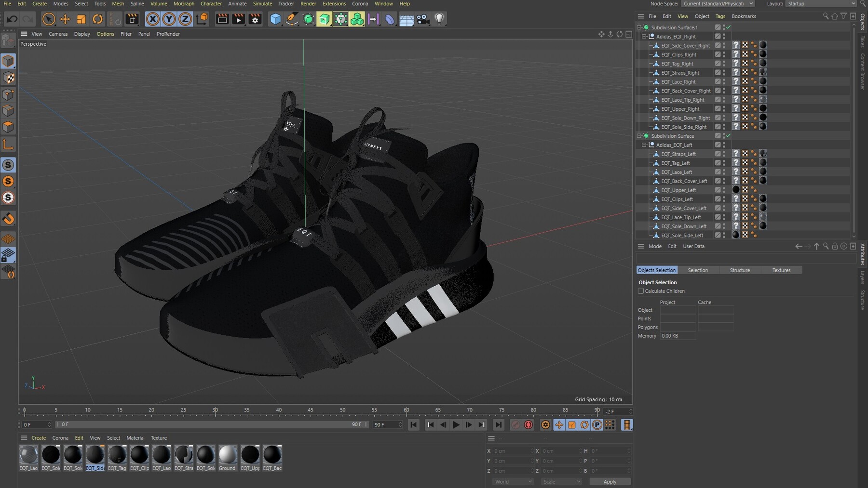The width and height of the screenshot is (868, 488).
Task: Open the World coordinate system dropdown
Action: 513,481
